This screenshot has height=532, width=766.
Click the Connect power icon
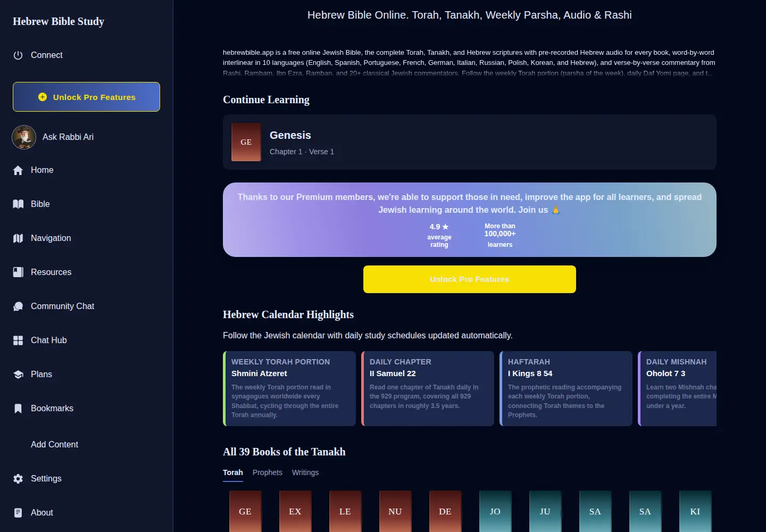[x=18, y=55]
